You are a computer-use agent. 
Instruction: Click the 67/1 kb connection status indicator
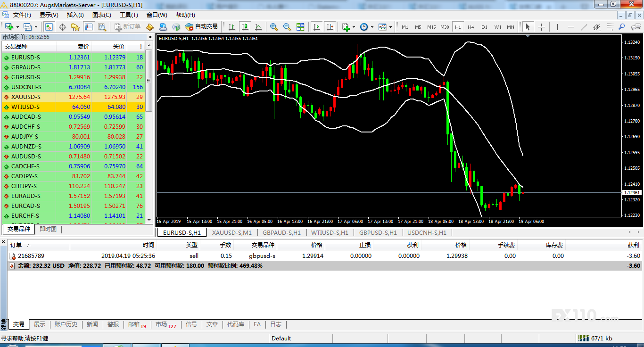coord(596,338)
